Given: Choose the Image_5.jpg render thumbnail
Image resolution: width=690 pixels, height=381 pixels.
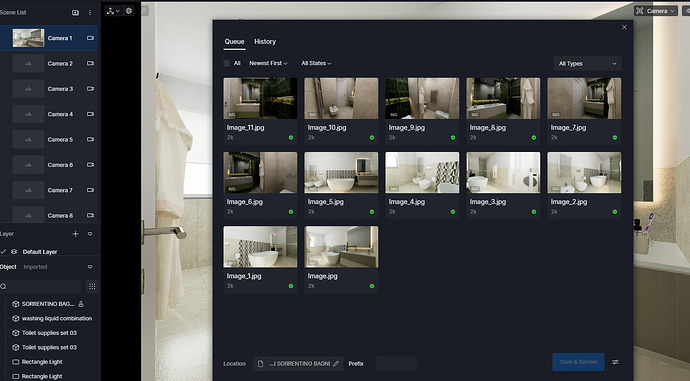Looking at the screenshot, I should [x=341, y=172].
